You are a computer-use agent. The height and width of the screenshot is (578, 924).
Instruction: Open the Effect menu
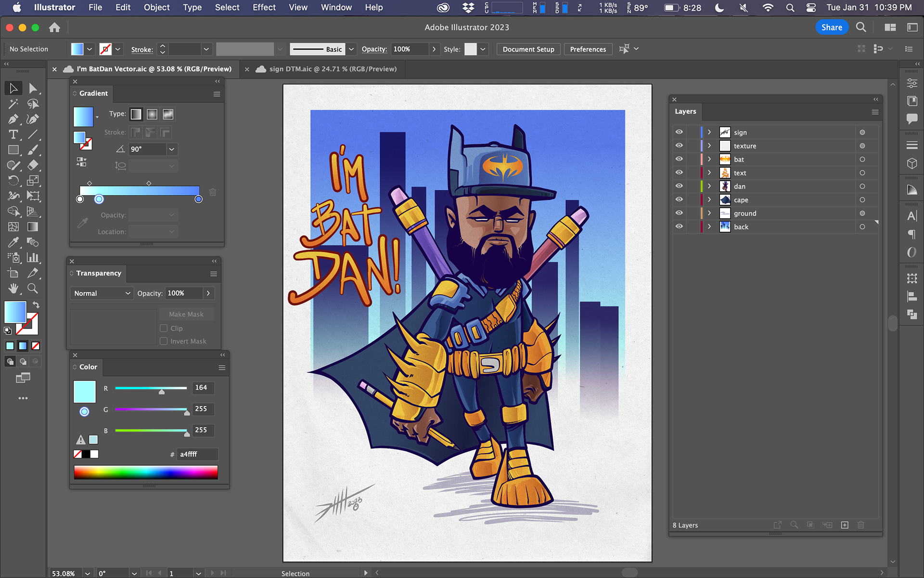coord(264,7)
